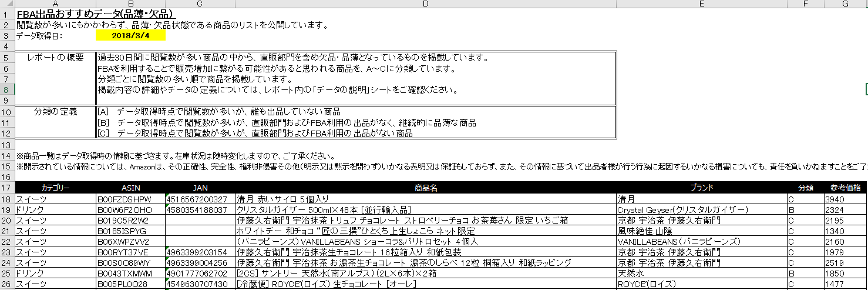
Task: Select ASIN cell B00FZDSHPW
Action: pyautogui.click(x=130, y=199)
